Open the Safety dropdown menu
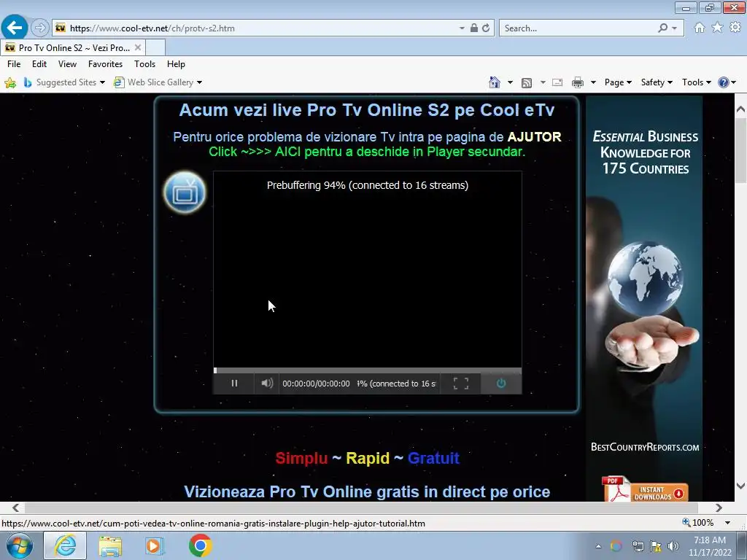The height and width of the screenshot is (560, 747). pyautogui.click(x=657, y=82)
